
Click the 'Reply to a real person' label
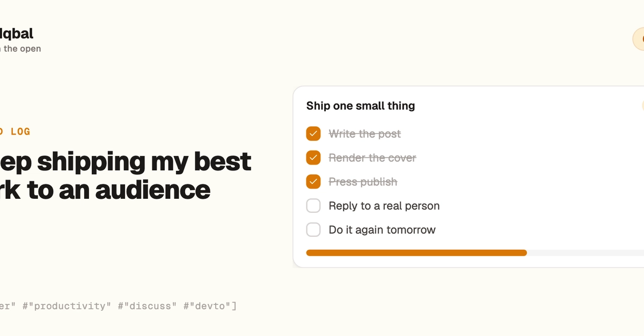384,206
